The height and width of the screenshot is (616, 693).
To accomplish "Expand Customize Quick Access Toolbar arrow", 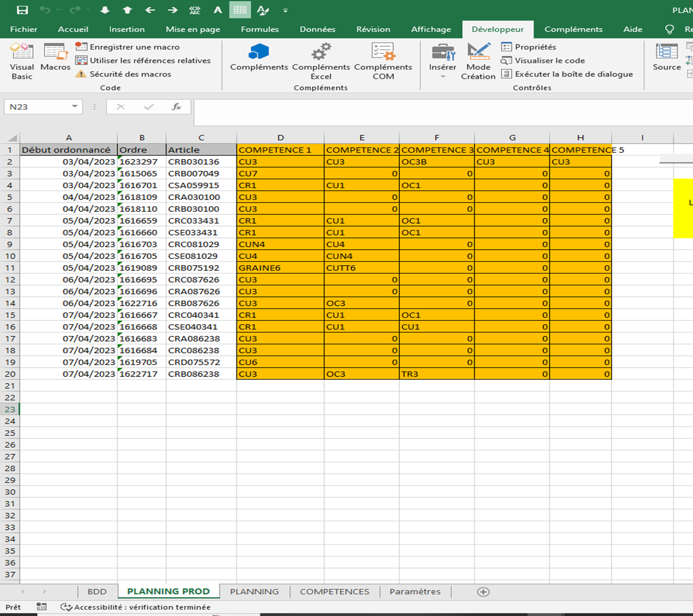I will pyautogui.click(x=285, y=10).
